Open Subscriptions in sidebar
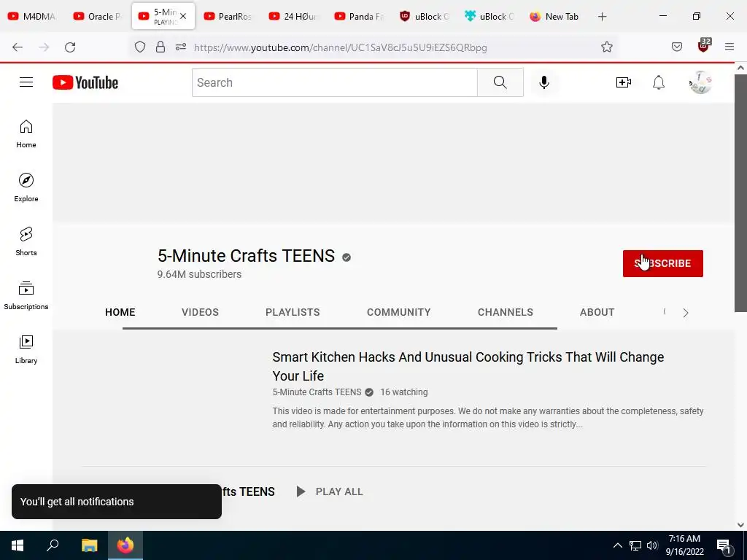Screen dimensions: 747x560 coord(26,295)
